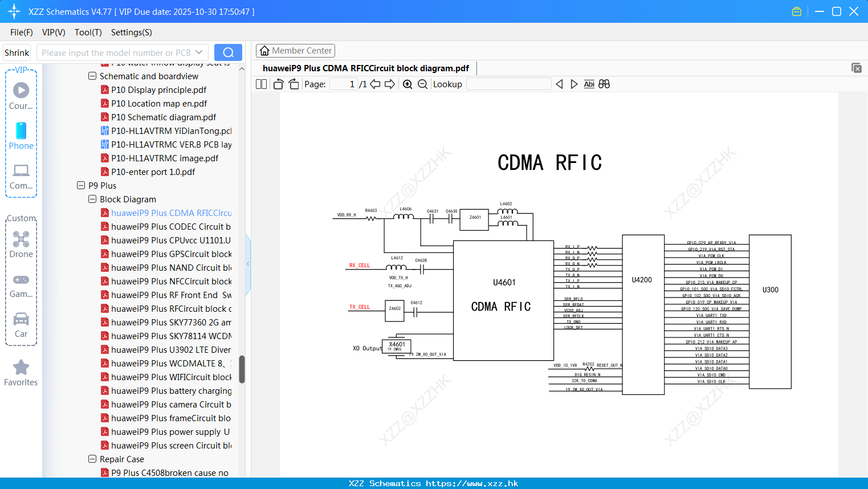Collapse the Block Diagram folder

92,199
